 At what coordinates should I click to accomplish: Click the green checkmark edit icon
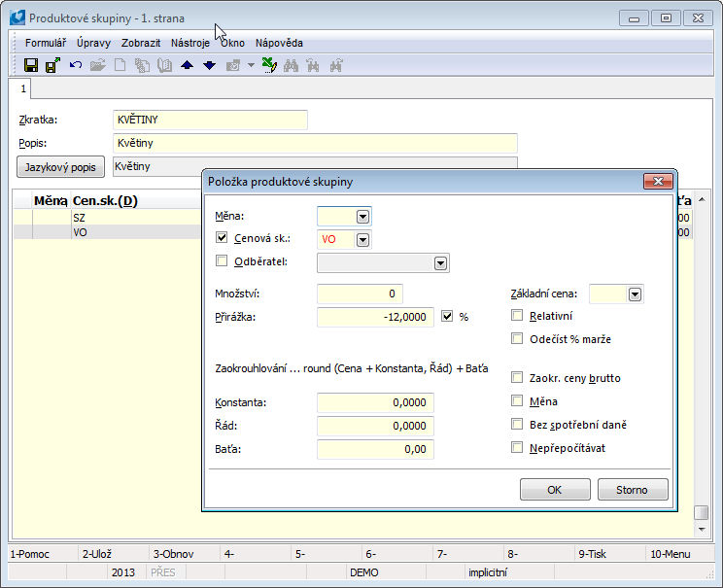pos(269,65)
